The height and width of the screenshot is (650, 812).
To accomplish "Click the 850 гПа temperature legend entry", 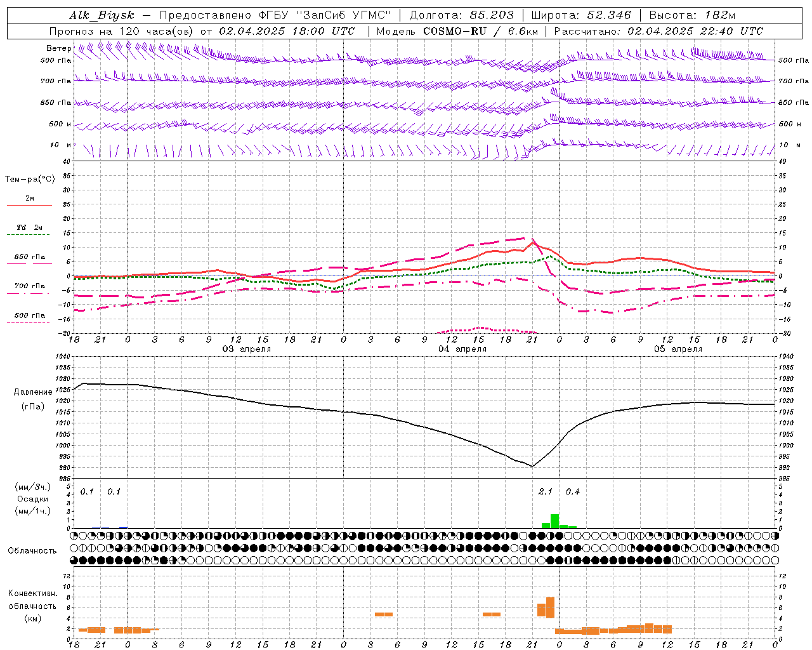I will pyautogui.click(x=29, y=257).
